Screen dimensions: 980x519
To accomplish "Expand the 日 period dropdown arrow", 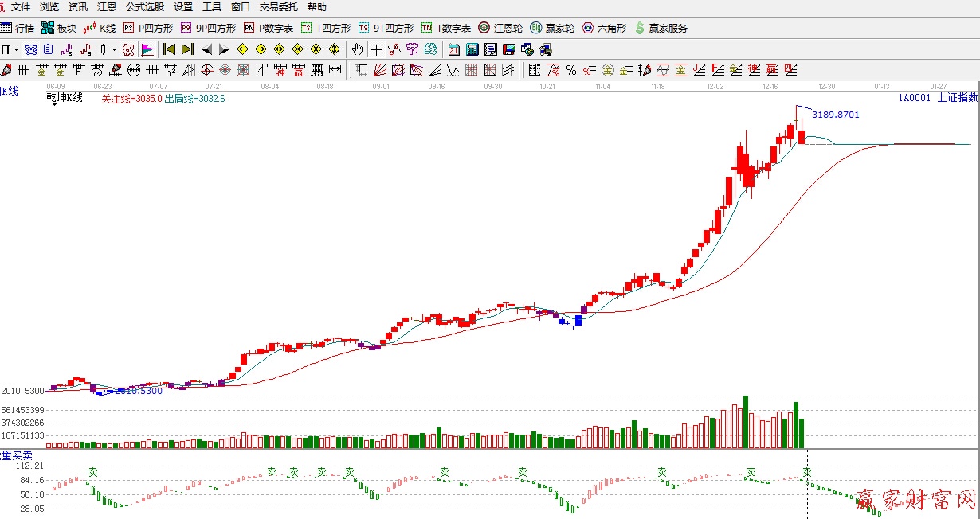I will pos(15,49).
